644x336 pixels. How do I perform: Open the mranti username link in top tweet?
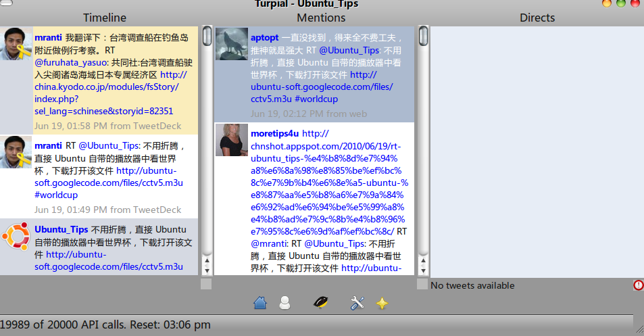48,38
